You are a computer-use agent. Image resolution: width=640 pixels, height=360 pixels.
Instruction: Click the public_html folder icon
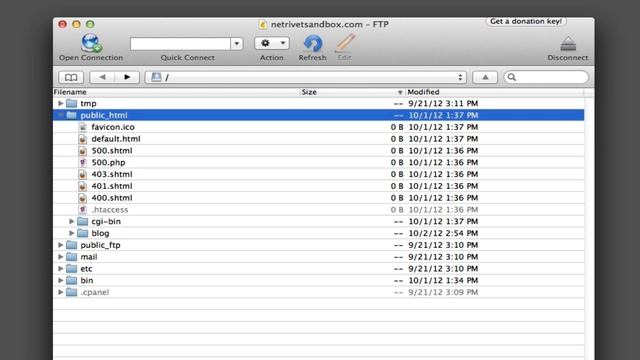point(71,115)
